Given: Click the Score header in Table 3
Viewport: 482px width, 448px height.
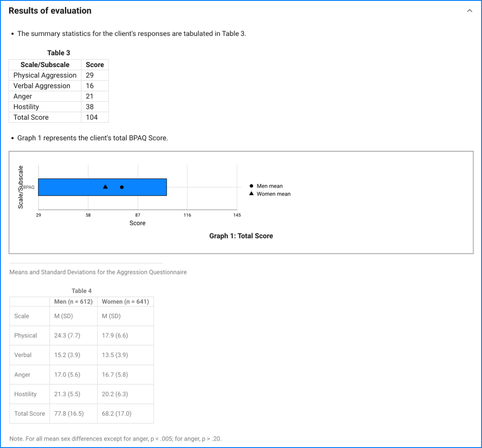Looking at the screenshot, I should pyautogui.click(x=95, y=65).
